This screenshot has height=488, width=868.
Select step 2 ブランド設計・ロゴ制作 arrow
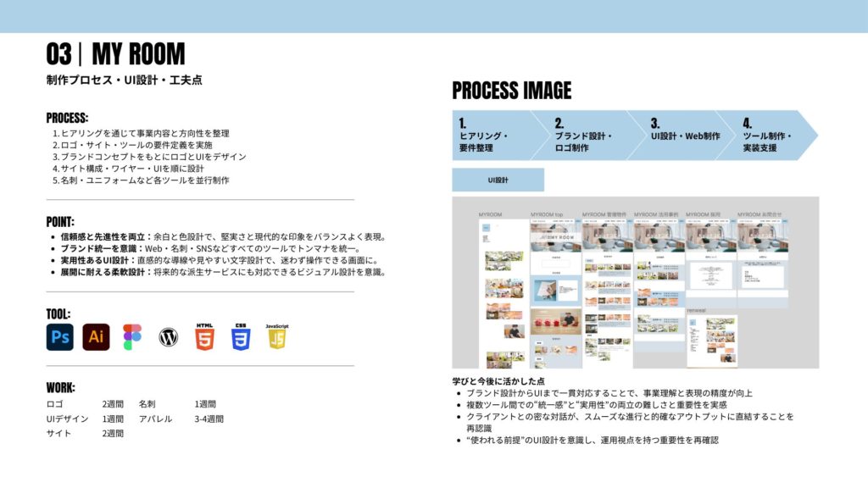tap(589, 135)
